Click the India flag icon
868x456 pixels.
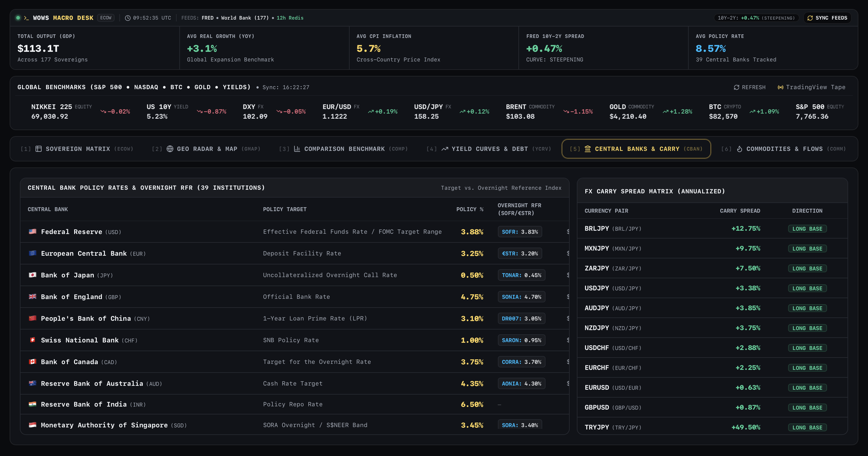click(x=32, y=404)
